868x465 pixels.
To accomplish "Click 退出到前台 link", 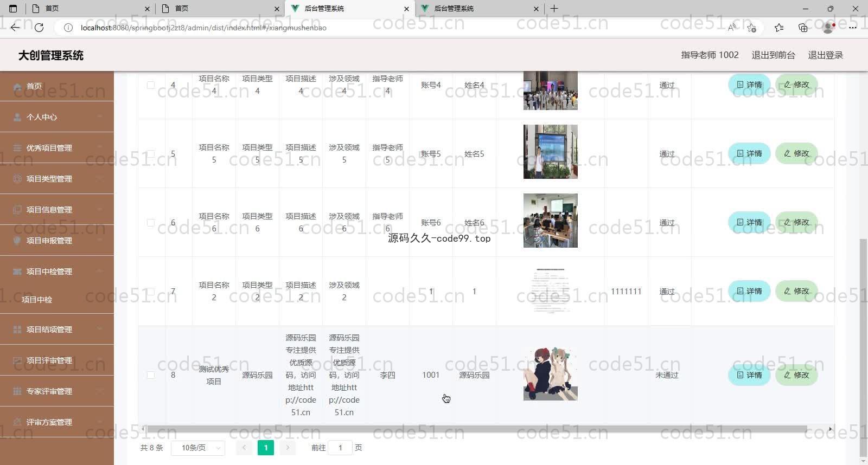I will click(773, 55).
